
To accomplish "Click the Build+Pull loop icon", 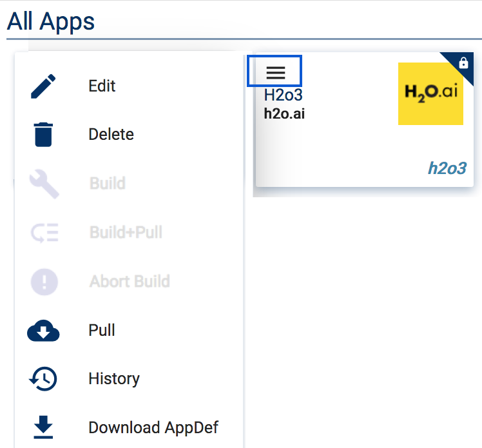I will (x=44, y=233).
